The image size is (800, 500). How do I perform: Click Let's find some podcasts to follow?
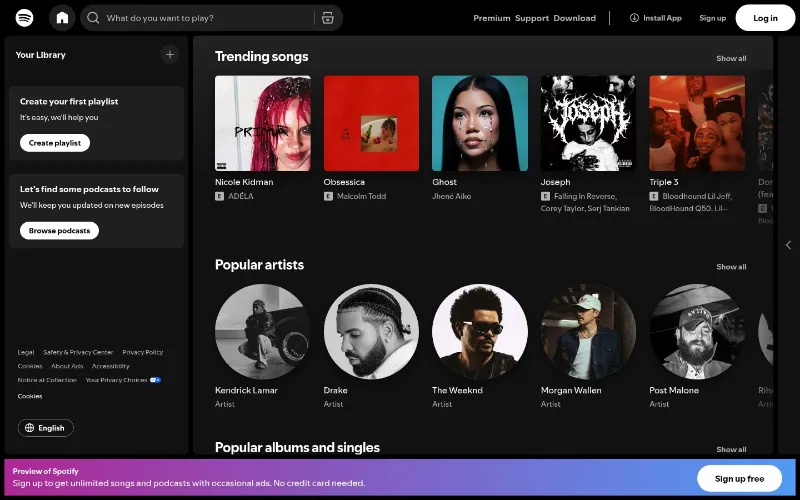(x=89, y=189)
